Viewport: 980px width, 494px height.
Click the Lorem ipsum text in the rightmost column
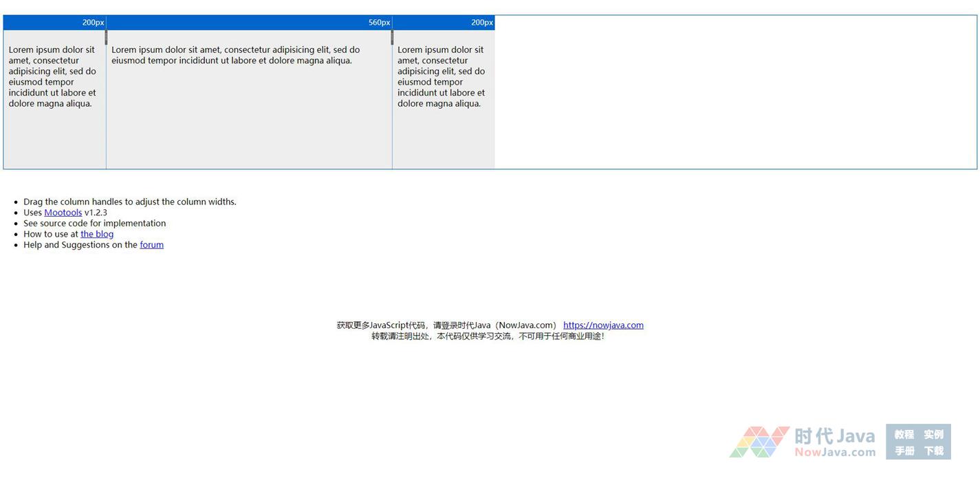pyautogui.click(x=441, y=76)
